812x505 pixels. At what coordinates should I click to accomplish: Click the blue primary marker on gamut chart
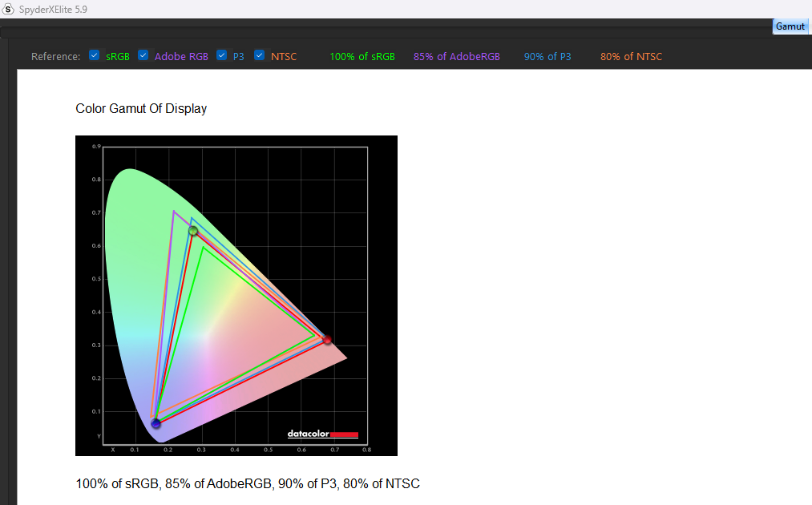click(156, 423)
